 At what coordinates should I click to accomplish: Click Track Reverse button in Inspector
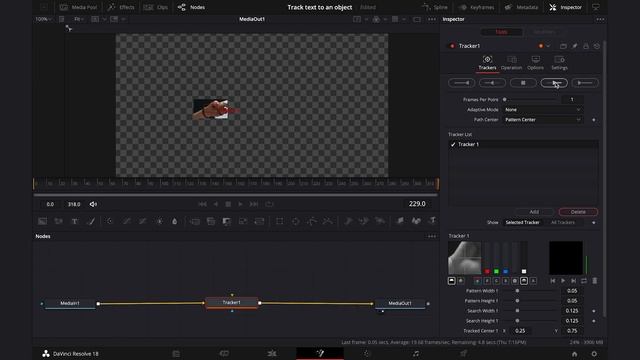point(462,83)
